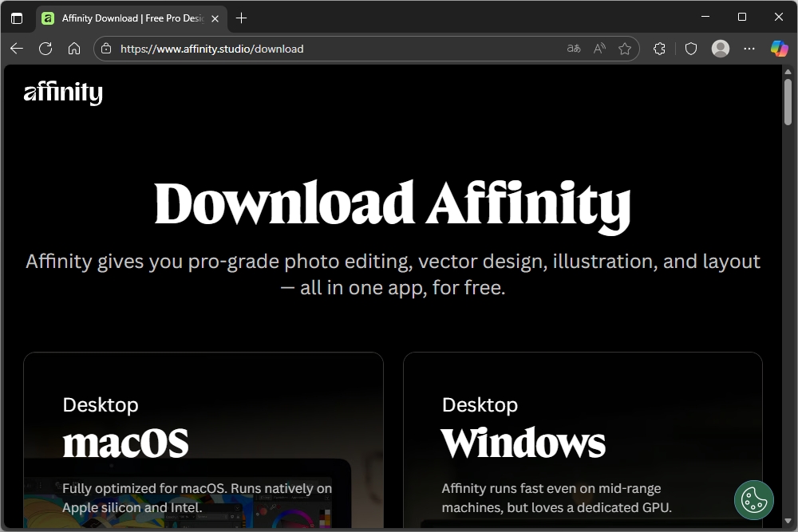Launch the Copilot sidebar
The width and height of the screenshot is (798, 532).
point(779,49)
